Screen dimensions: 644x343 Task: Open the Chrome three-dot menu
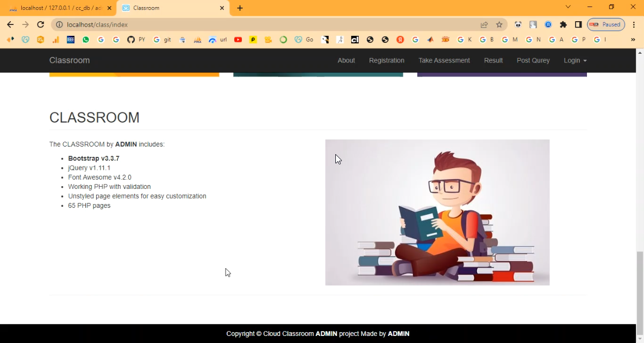634,24
